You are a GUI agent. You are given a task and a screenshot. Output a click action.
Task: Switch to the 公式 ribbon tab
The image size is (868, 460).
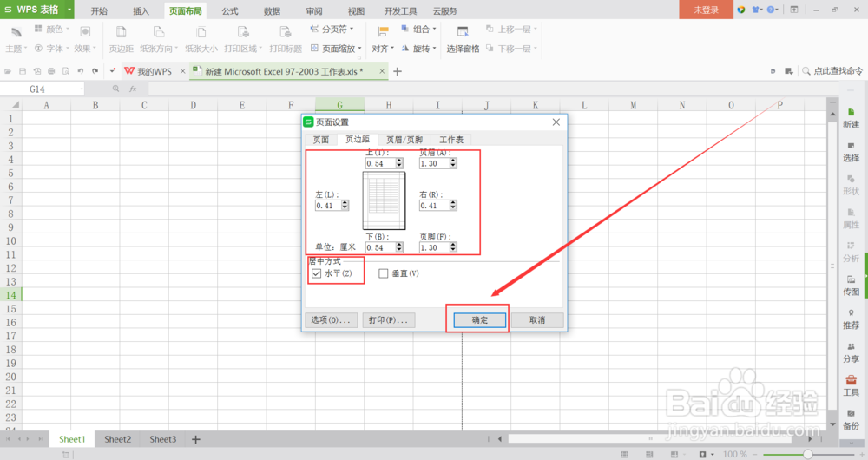pos(230,11)
